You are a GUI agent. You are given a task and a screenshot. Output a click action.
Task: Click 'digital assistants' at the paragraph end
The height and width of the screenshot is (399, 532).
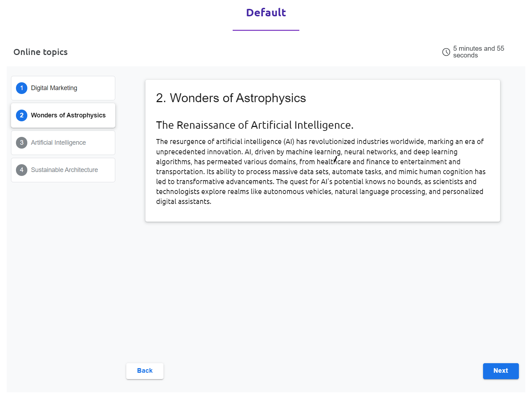tap(183, 202)
